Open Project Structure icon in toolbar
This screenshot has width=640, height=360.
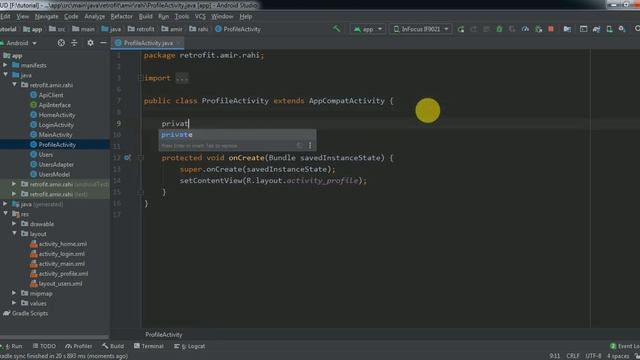click(x=567, y=29)
